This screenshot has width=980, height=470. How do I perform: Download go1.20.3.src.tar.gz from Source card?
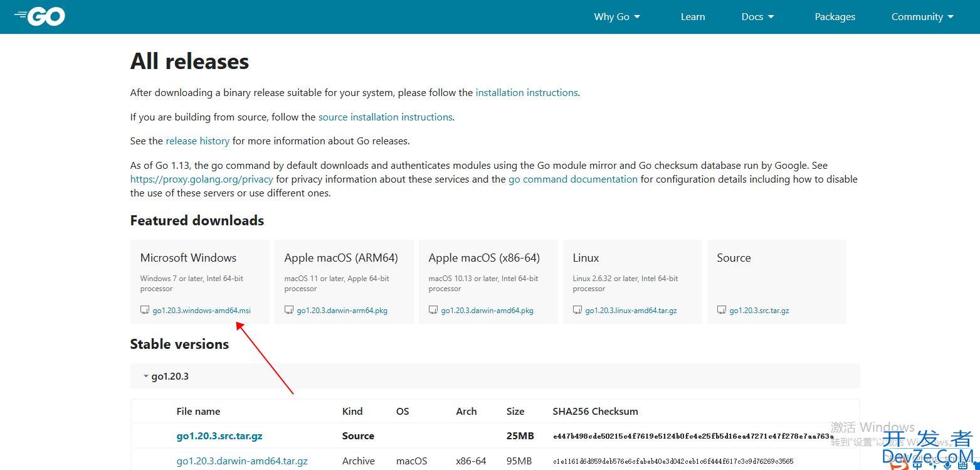(759, 311)
